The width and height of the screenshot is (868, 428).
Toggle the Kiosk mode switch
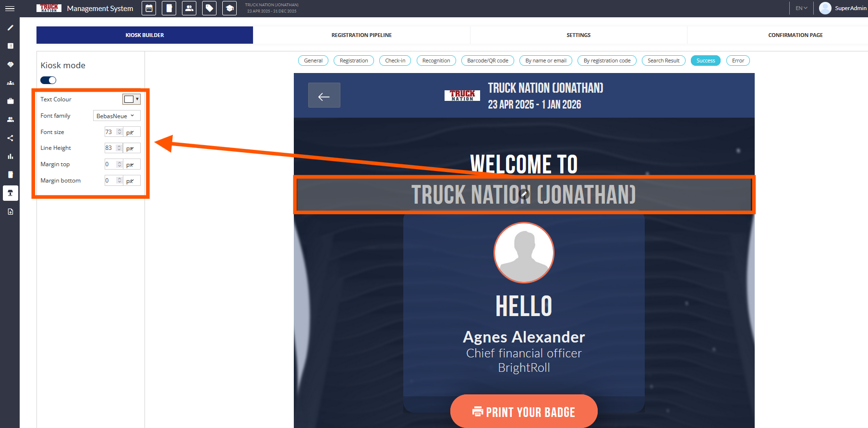point(48,80)
